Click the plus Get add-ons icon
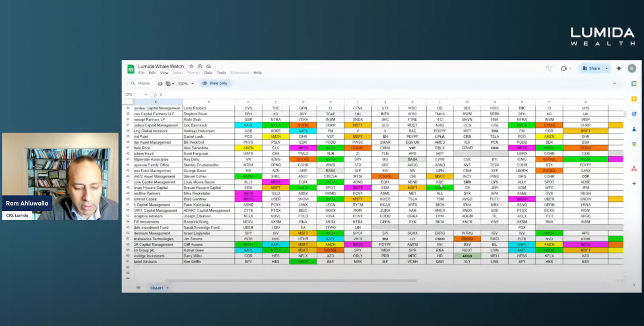The image size is (644, 326). pos(634,184)
